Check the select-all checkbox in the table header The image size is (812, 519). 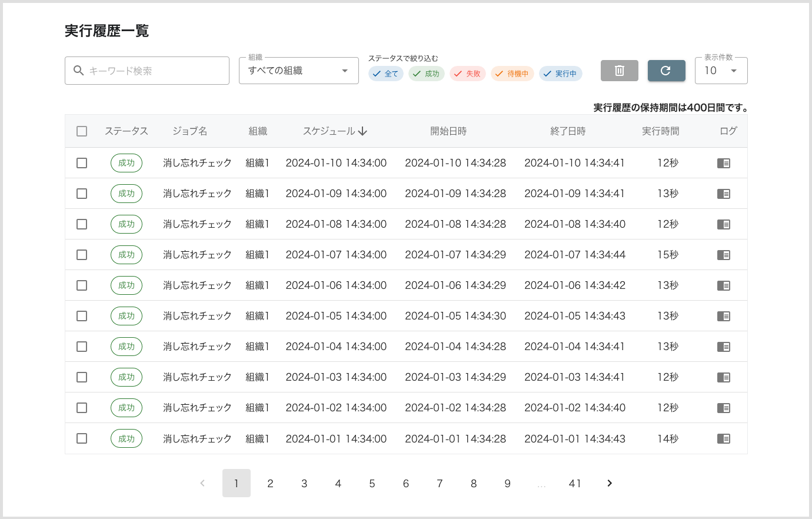pyautogui.click(x=82, y=131)
